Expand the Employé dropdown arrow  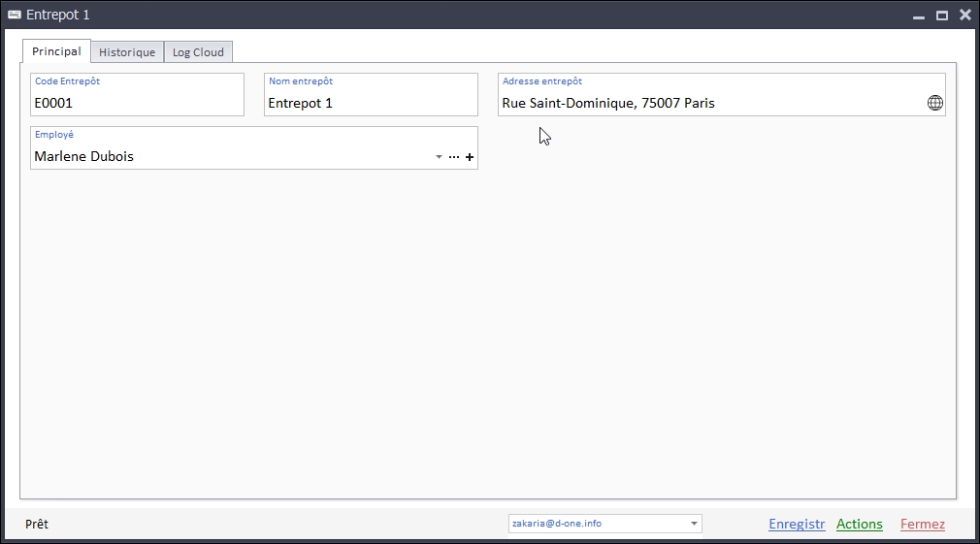(x=439, y=157)
